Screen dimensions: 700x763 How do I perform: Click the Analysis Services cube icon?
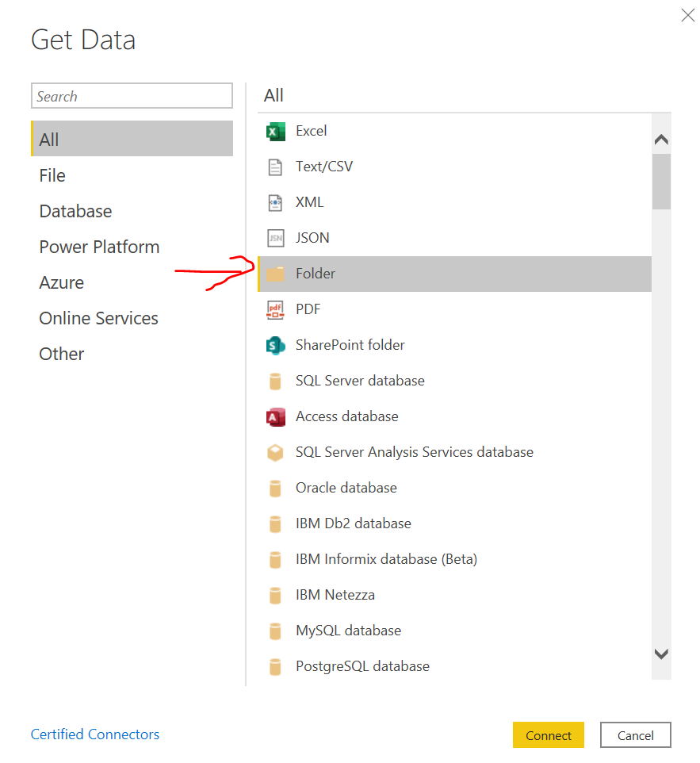[275, 453]
